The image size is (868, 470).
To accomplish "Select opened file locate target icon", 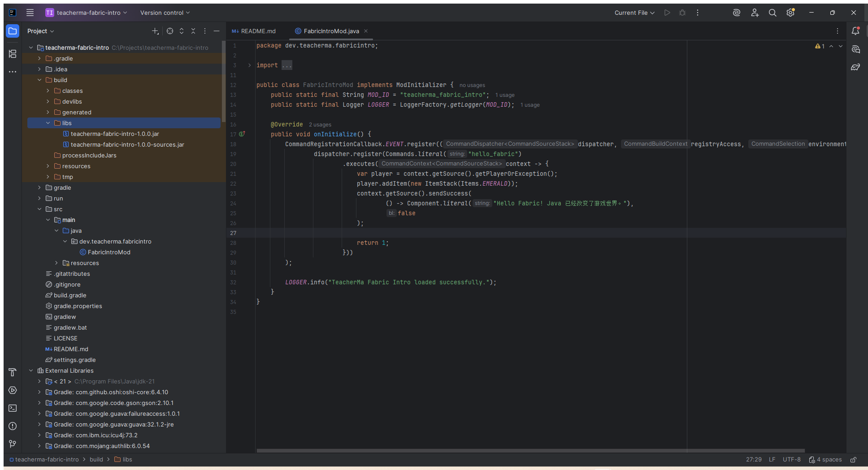I will pyautogui.click(x=170, y=31).
